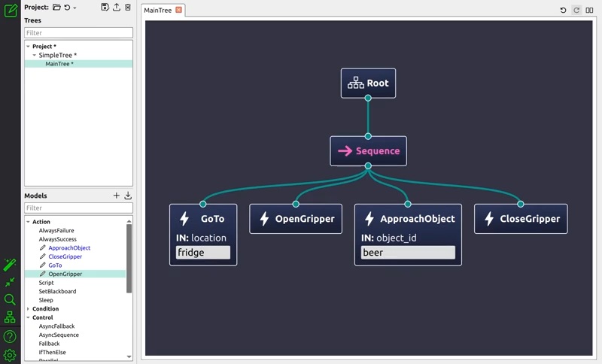Viewport: 602px width, 364px height.
Task: Collapse the SimpleTree item in Trees
Action: tap(34, 56)
